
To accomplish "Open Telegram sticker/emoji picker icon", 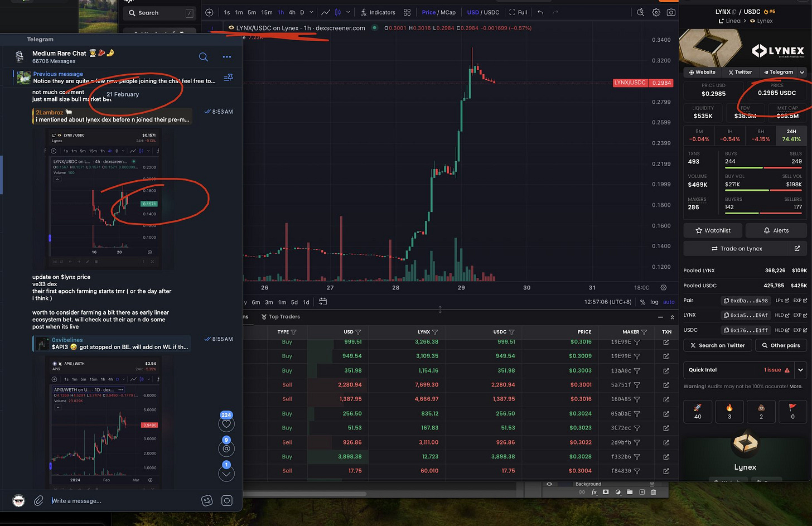I will pos(207,501).
